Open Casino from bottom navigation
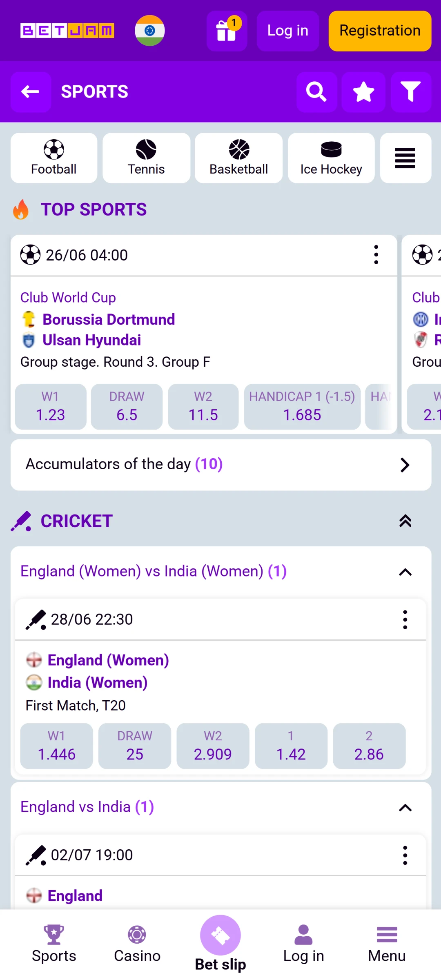This screenshot has width=441, height=980. 137,944
